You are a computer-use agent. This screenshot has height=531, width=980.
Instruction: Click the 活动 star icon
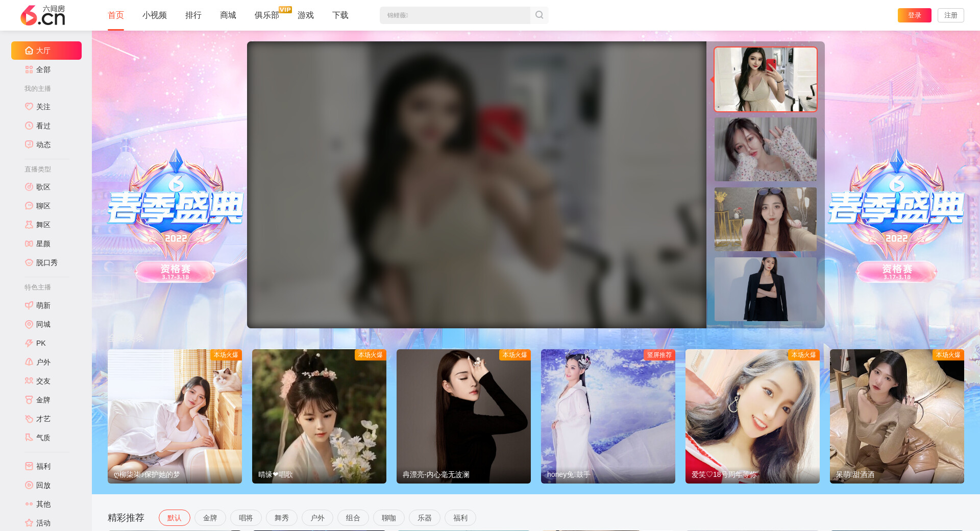[x=29, y=523]
